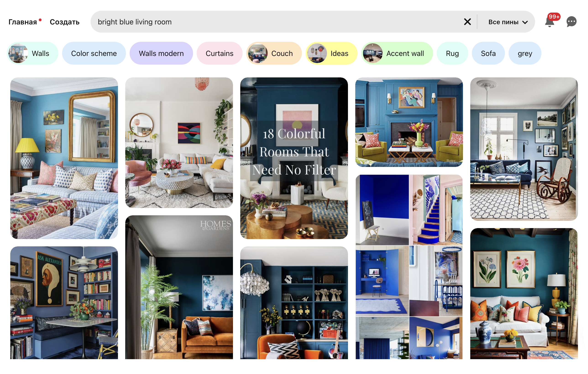Click the 'Создать' menu item

pyautogui.click(x=64, y=21)
